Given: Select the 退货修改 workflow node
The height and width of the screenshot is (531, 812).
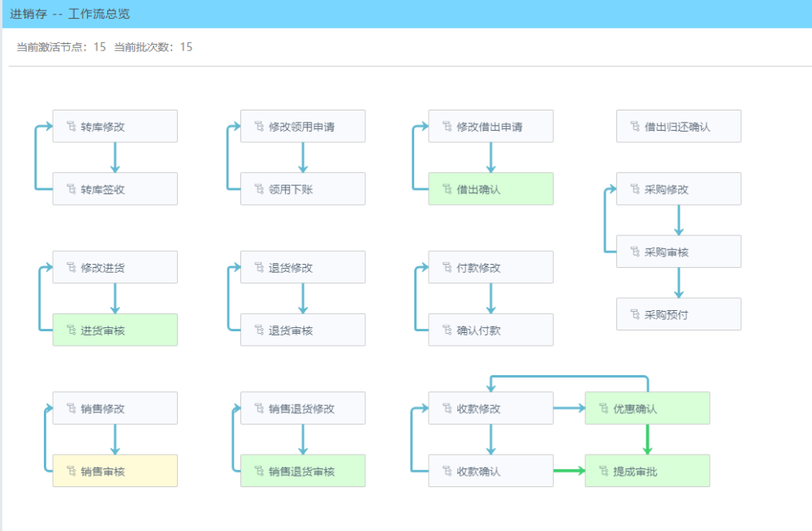Looking at the screenshot, I should click(x=303, y=267).
